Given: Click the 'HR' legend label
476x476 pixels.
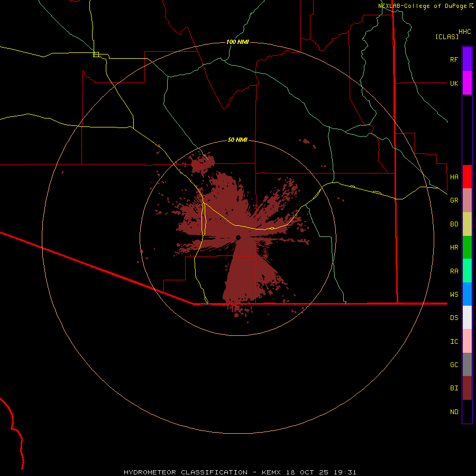Looking at the screenshot, I should tap(454, 248).
